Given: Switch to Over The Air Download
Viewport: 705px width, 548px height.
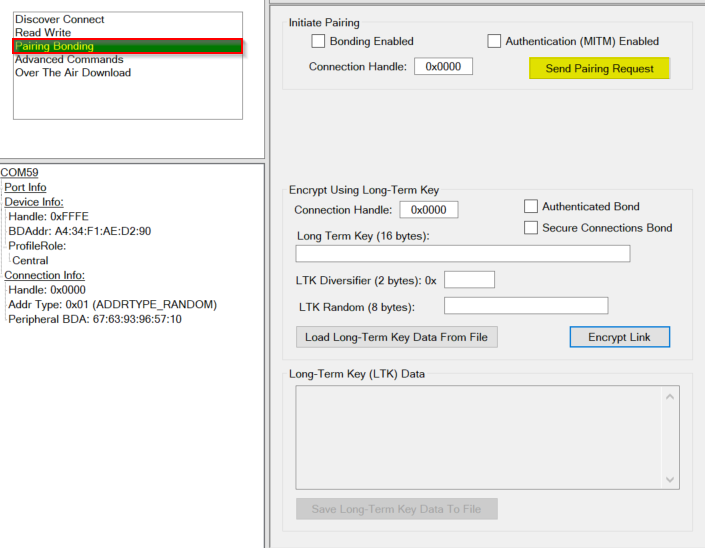Looking at the screenshot, I should pos(72,72).
